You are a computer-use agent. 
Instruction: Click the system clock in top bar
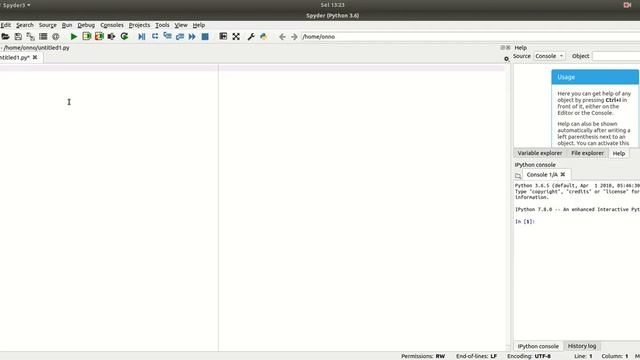click(x=332, y=5)
